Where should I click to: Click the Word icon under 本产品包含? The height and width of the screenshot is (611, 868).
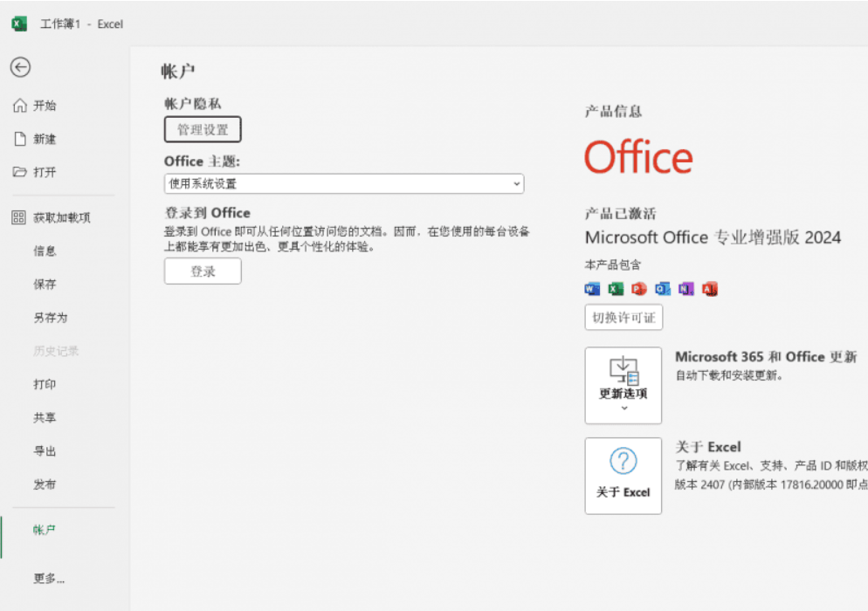click(x=592, y=289)
